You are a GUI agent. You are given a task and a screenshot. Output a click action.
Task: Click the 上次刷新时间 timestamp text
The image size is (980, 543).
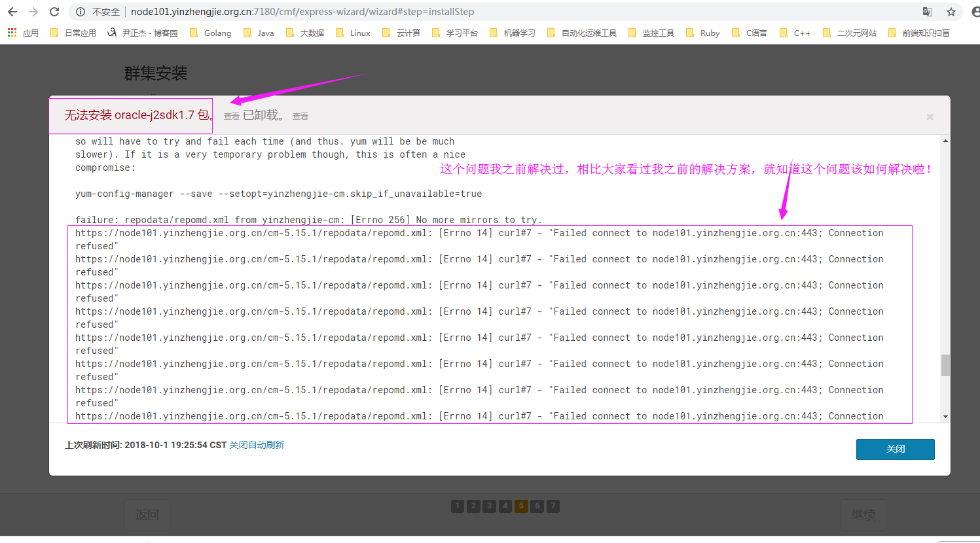[x=146, y=445]
